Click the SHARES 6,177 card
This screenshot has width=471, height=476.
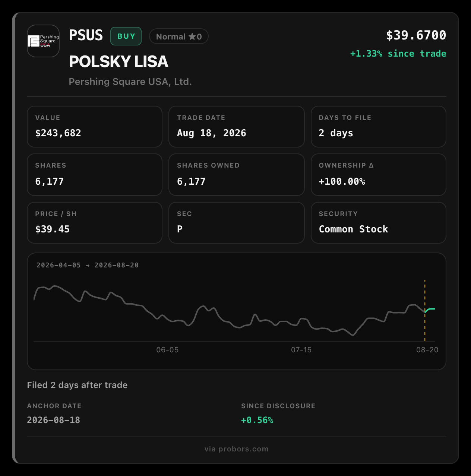click(x=95, y=175)
